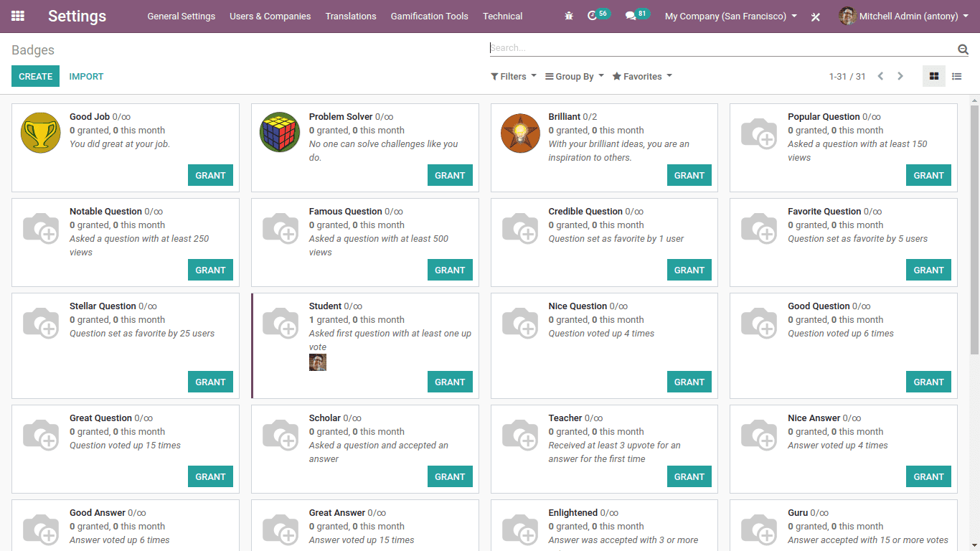This screenshot has height=551, width=980.
Task: Grant the Brilliant badge
Action: 689,175
